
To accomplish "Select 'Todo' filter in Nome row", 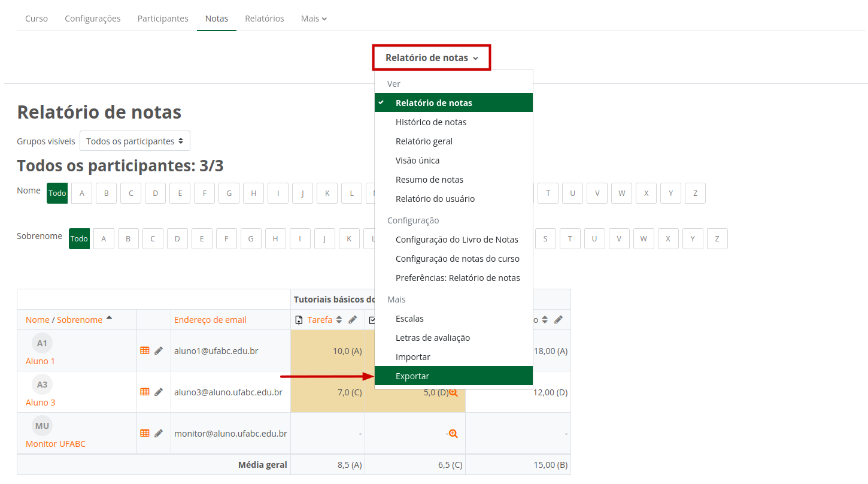I will pos(57,193).
